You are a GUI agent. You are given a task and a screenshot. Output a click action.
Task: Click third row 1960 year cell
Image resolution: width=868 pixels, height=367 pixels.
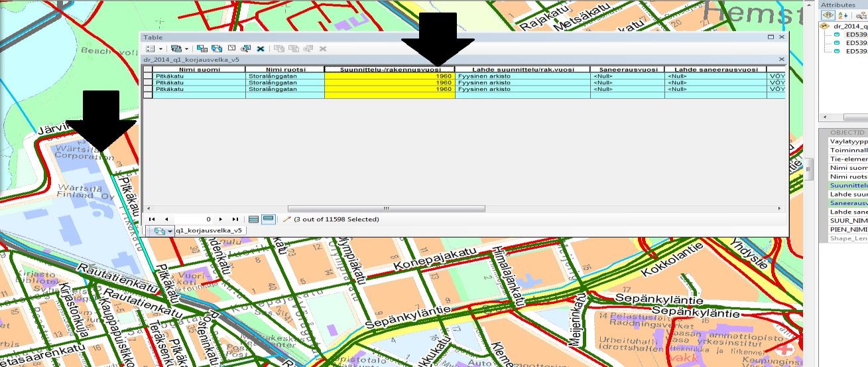[389, 89]
